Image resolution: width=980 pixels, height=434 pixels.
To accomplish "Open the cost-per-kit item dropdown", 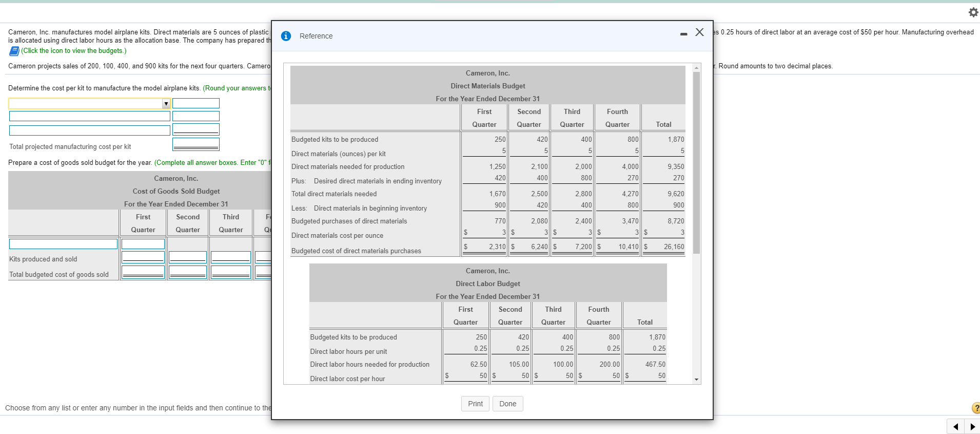I will click(x=89, y=104).
